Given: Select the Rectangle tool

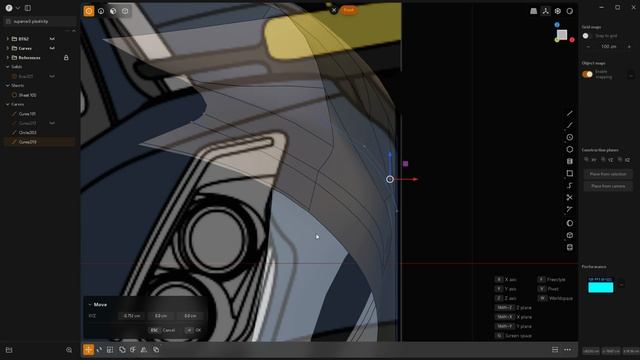Looking at the screenshot, I should click(x=569, y=173).
